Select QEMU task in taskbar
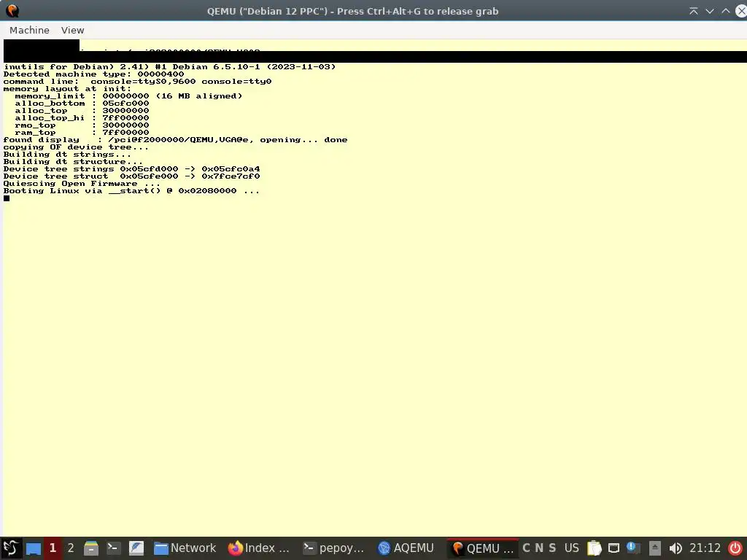Image resolution: width=747 pixels, height=560 pixels. tap(483, 548)
